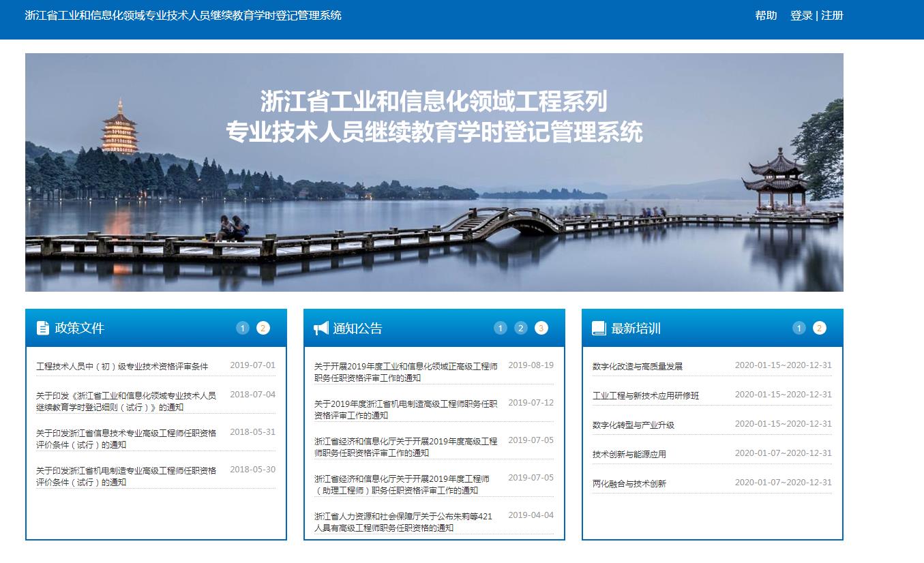
Task: Switch to page 3 of 通知公告 panel
Action: [x=541, y=329]
